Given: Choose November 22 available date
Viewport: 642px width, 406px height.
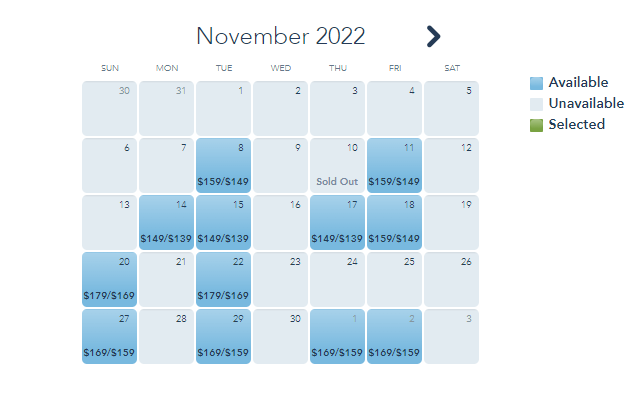Looking at the screenshot, I should (223, 279).
